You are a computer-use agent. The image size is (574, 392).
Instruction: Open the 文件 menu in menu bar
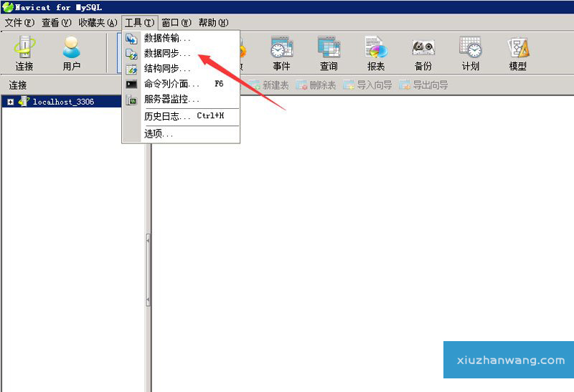(x=19, y=22)
